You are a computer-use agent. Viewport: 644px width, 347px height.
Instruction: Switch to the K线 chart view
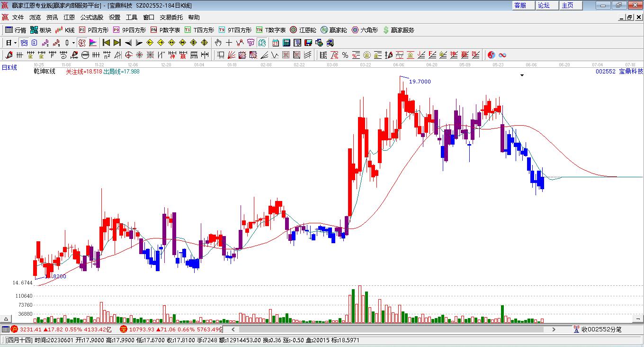point(65,30)
